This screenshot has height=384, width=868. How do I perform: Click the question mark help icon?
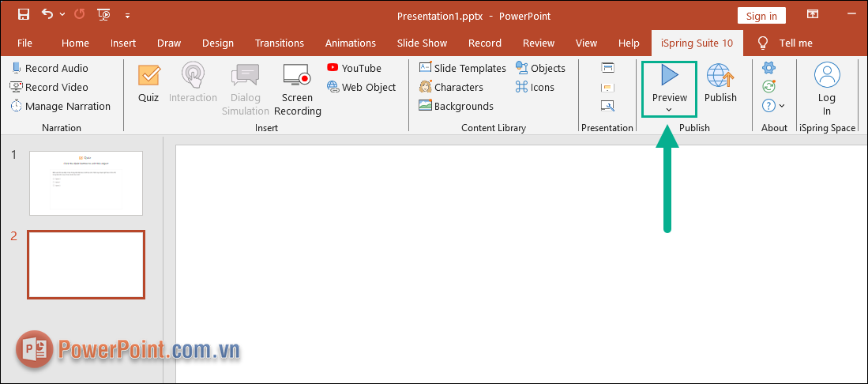coord(768,105)
